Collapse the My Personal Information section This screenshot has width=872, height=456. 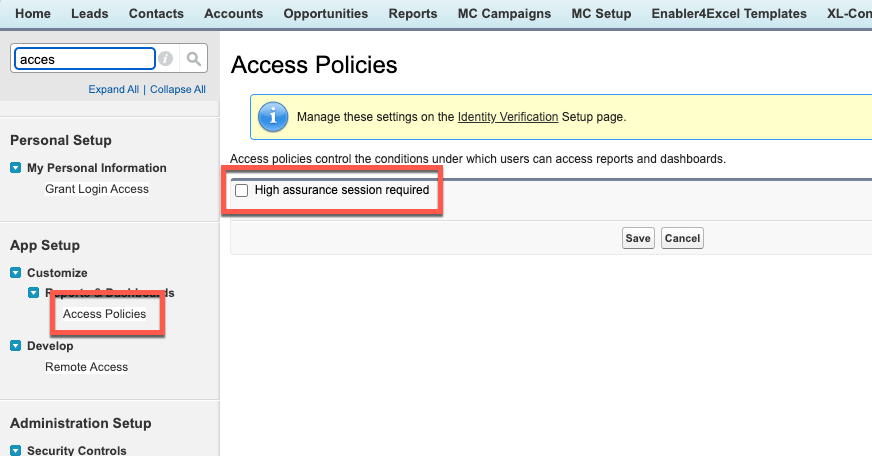click(x=16, y=168)
